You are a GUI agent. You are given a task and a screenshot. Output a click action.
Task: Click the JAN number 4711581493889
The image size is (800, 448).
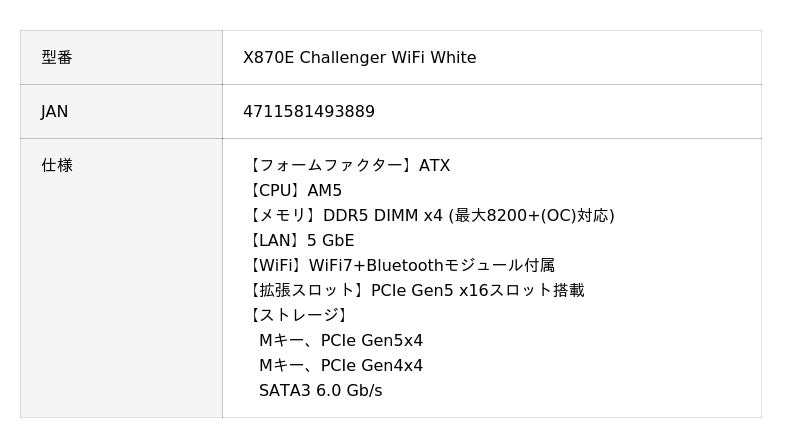309,112
